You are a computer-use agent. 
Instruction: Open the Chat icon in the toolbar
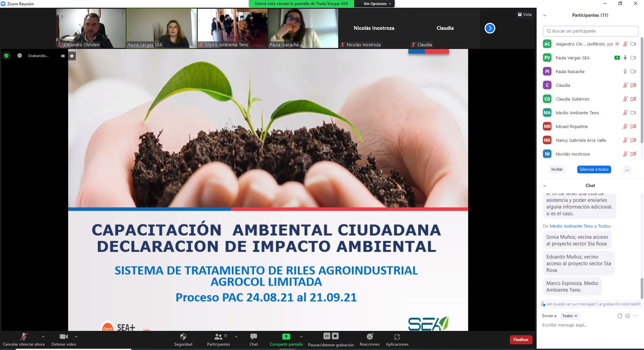pos(254,337)
